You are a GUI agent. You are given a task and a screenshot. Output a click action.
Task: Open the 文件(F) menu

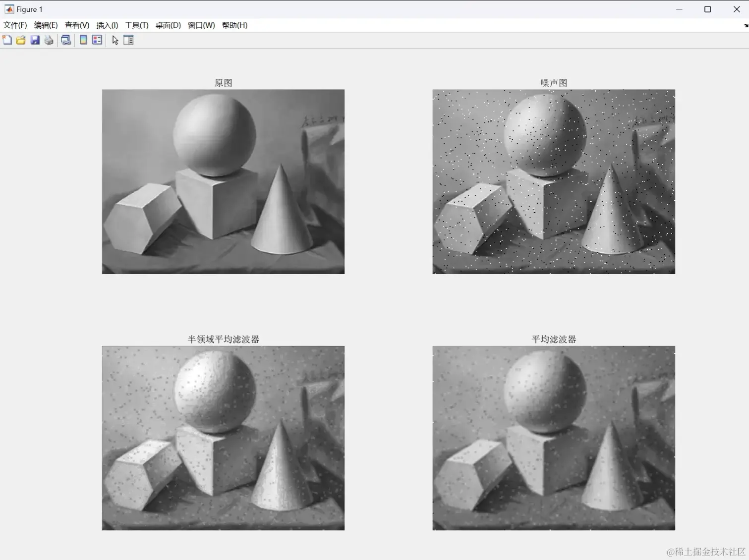pos(15,25)
